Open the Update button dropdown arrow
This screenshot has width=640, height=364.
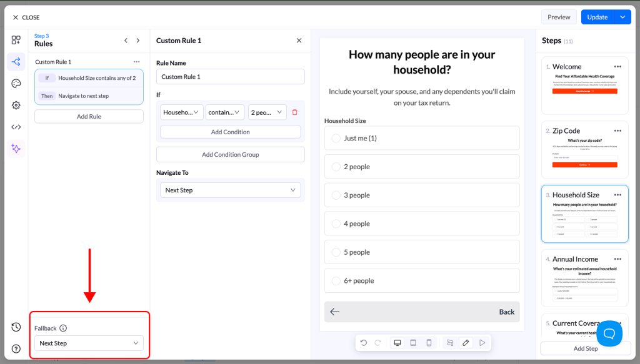click(622, 17)
